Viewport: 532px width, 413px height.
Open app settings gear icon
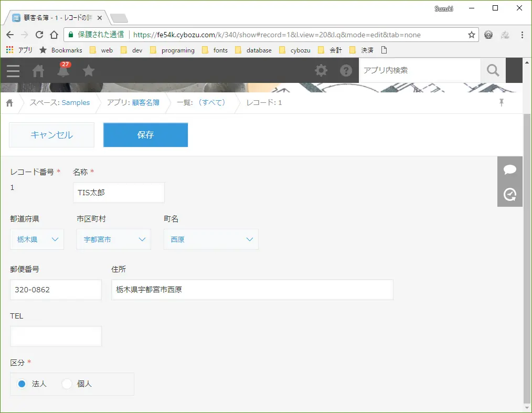(x=321, y=71)
